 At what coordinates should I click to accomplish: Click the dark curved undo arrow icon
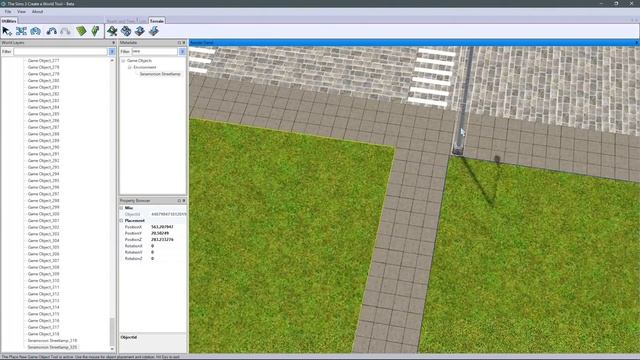(x=51, y=31)
